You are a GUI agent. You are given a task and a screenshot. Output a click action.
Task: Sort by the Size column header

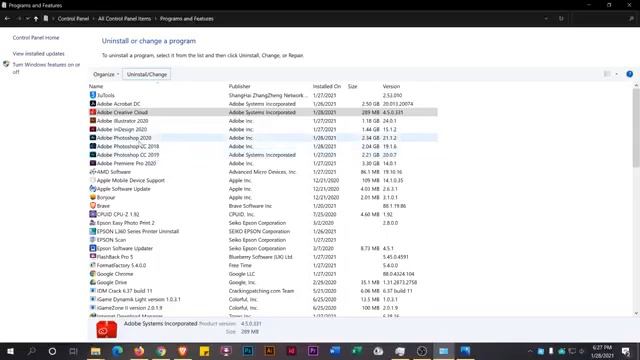353,86
